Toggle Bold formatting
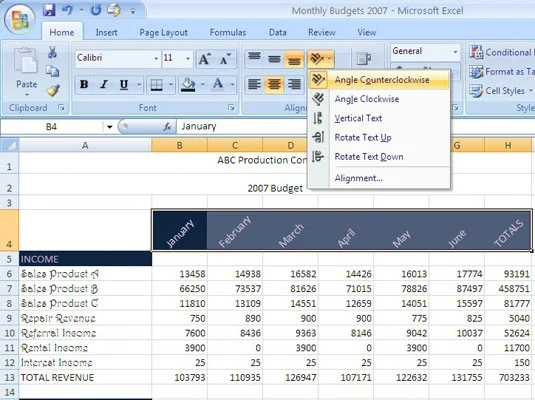Viewport: 535px width, 400px height. (84, 84)
